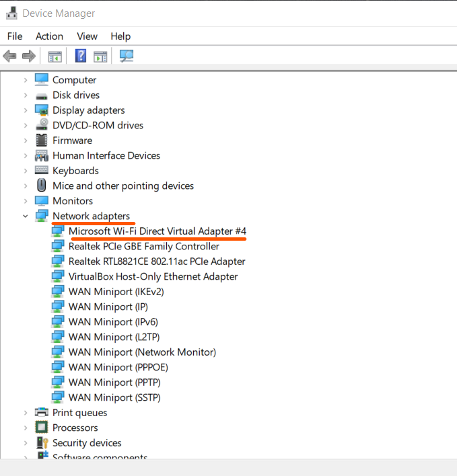This screenshot has width=457, height=476.
Task: Click the icon beside WAN Miniport (IKEv2)
Action: coord(58,291)
